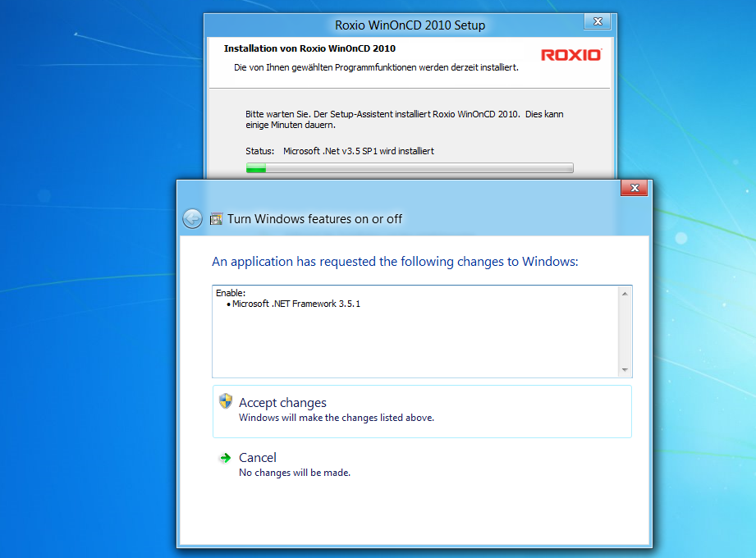756x558 pixels.
Task: Click the 'Windows will make the changes listed above' text
Action: click(337, 418)
